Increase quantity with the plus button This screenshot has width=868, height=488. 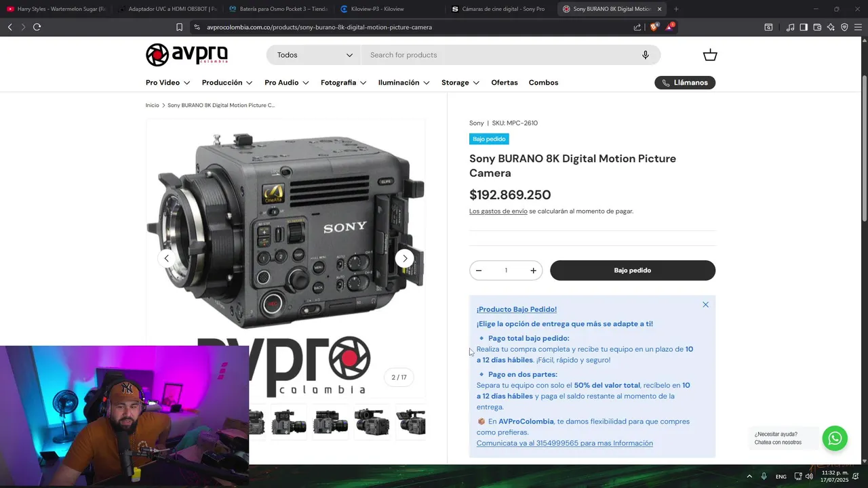click(533, 270)
